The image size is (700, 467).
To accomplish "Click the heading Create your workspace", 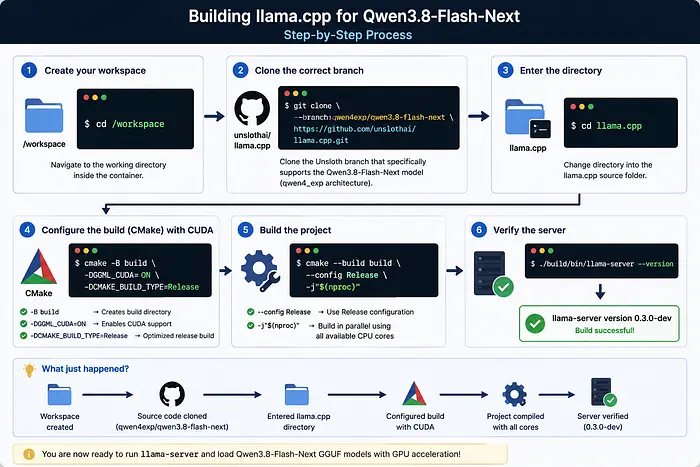I will (x=95, y=71).
